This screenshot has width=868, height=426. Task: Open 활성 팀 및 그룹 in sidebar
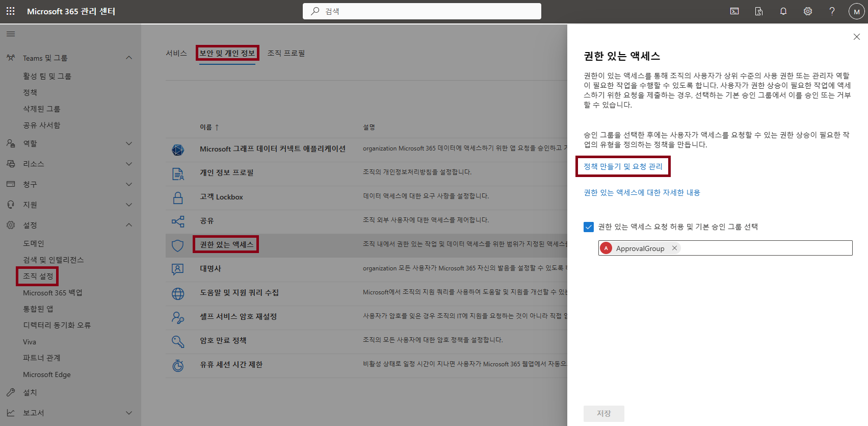pyautogui.click(x=47, y=76)
